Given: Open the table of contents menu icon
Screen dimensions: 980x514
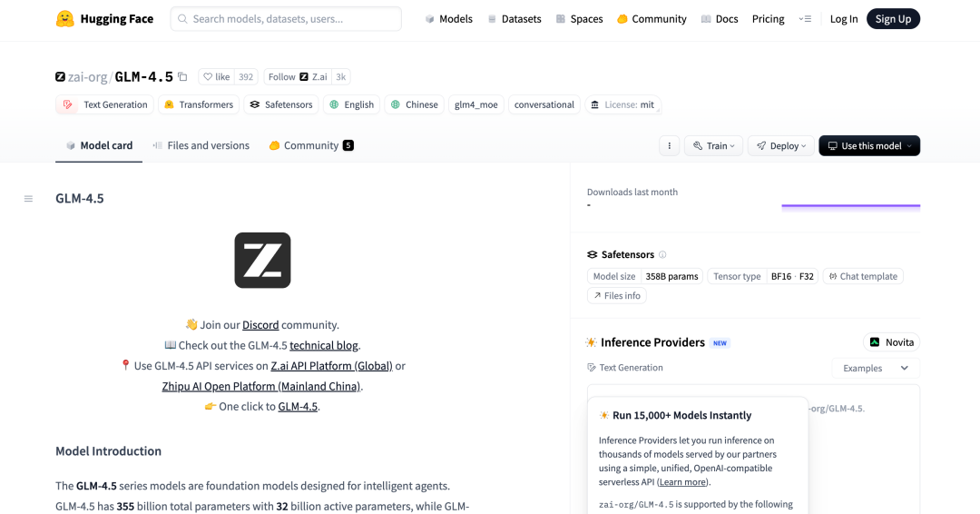Looking at the screenshot, I should [x=28, y=199].
